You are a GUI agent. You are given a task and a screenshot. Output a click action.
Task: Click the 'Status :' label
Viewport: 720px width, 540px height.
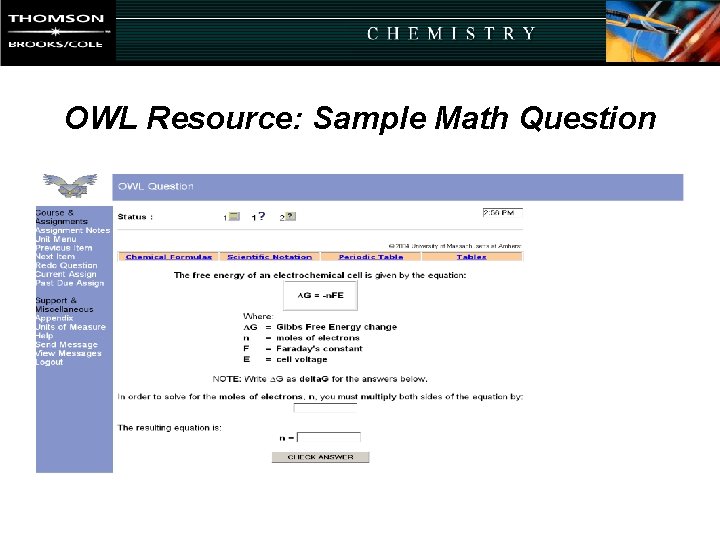[135, 217]
